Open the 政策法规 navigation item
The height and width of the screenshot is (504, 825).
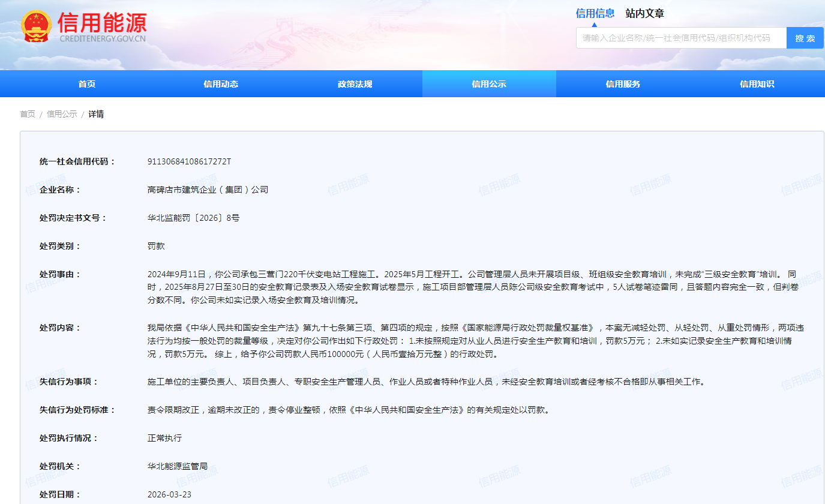point(355,84)
